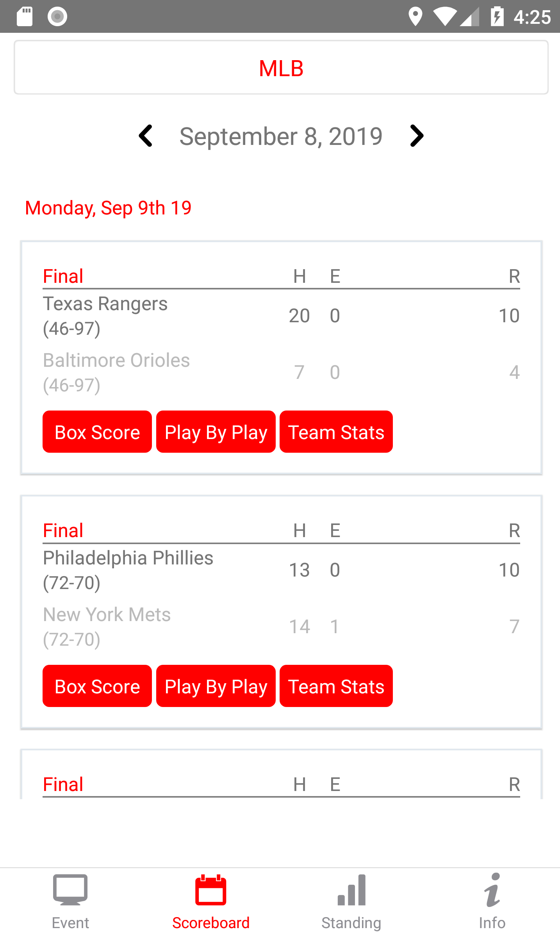Tap the battery icon in status bar
560x932 pixels.
coord(497,16)
